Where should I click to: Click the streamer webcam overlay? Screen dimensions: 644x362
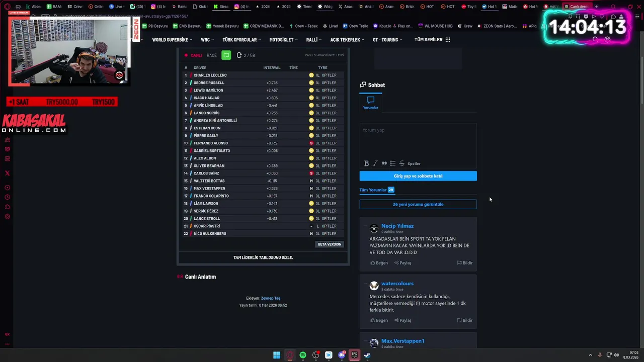click(69, 50)
